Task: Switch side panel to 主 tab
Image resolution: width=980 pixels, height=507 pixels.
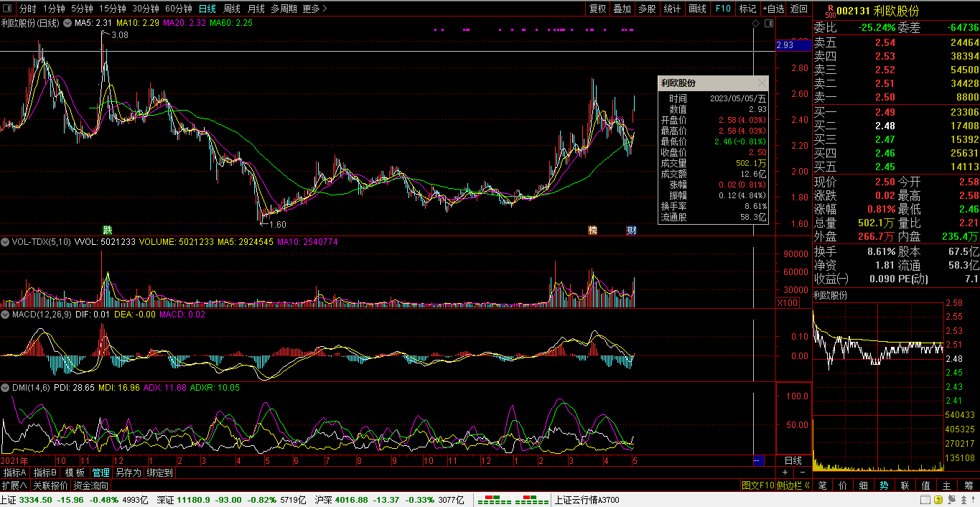Action: [946, 485]
